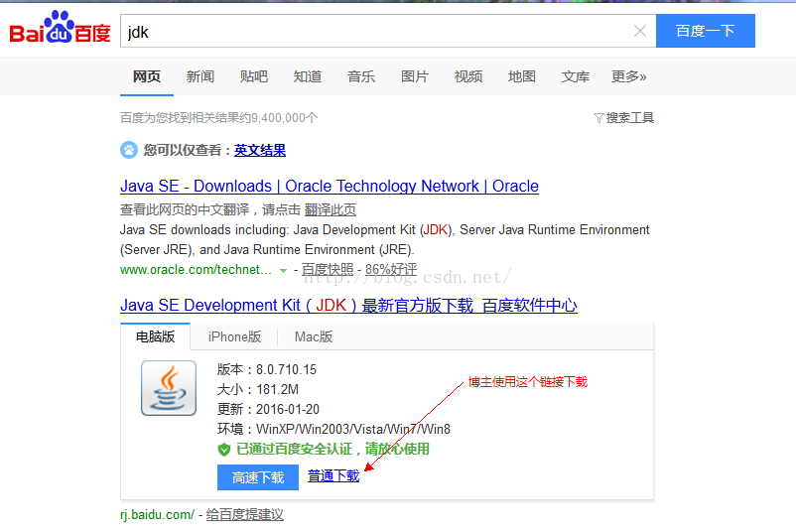Screen dimensions: 796x532
Task: Click the size text 181.2M
Action: (x=278, y=389)
